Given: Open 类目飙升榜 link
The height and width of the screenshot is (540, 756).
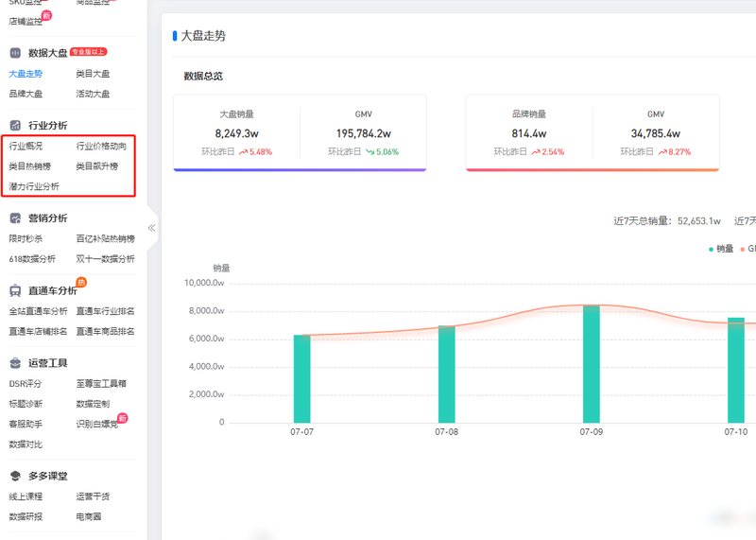Looking at the screenshot, I should tap(97, 166).
